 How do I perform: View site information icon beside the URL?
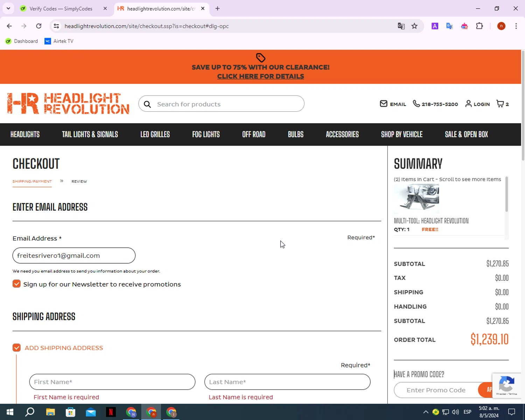click(x=56, y=26)
